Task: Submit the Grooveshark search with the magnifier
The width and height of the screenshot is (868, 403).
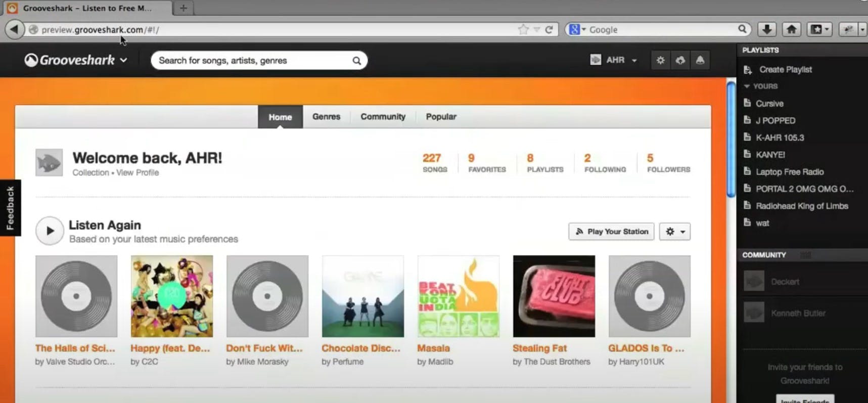Action: click(356, 61)
